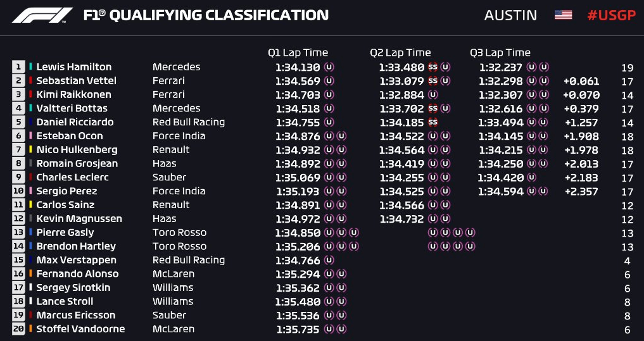Image resolution: width=644 pixels, height=341 pixels.
Task: Click Leclerc's single Q3 ultrasoft tyre icon
Action: click(x=531, y=177)
